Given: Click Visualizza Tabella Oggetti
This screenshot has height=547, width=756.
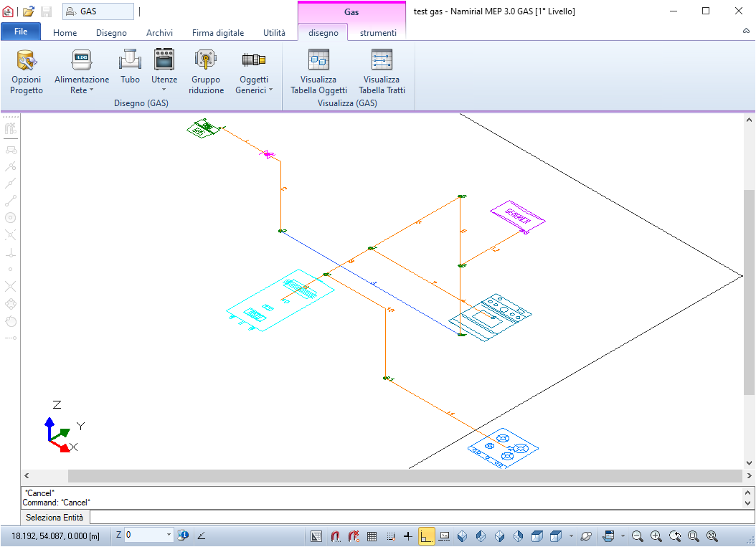Looking at the screenshot, I should click(318, 72).
